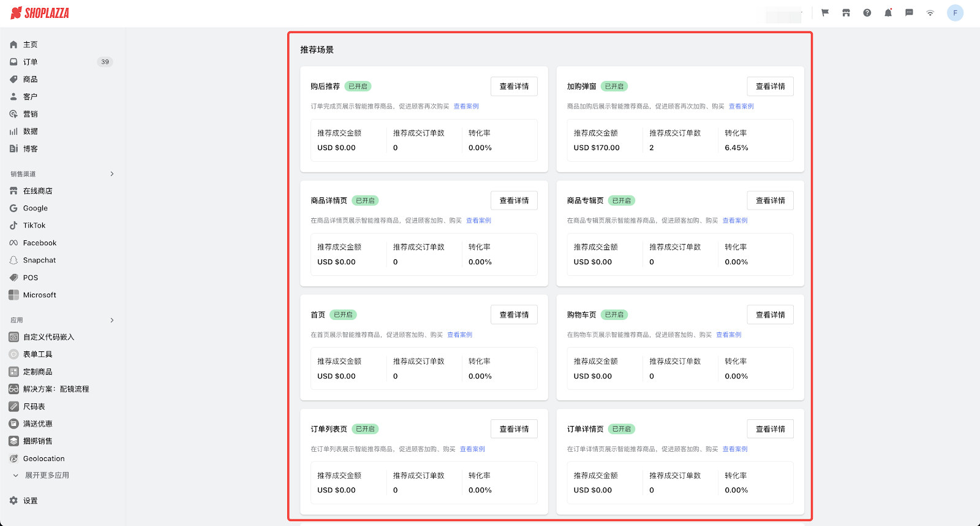Image resolution: width=980 pixels, height=526 pixels.
Task: Open 查看案例 link under 商品详情页
Action: 478,221
